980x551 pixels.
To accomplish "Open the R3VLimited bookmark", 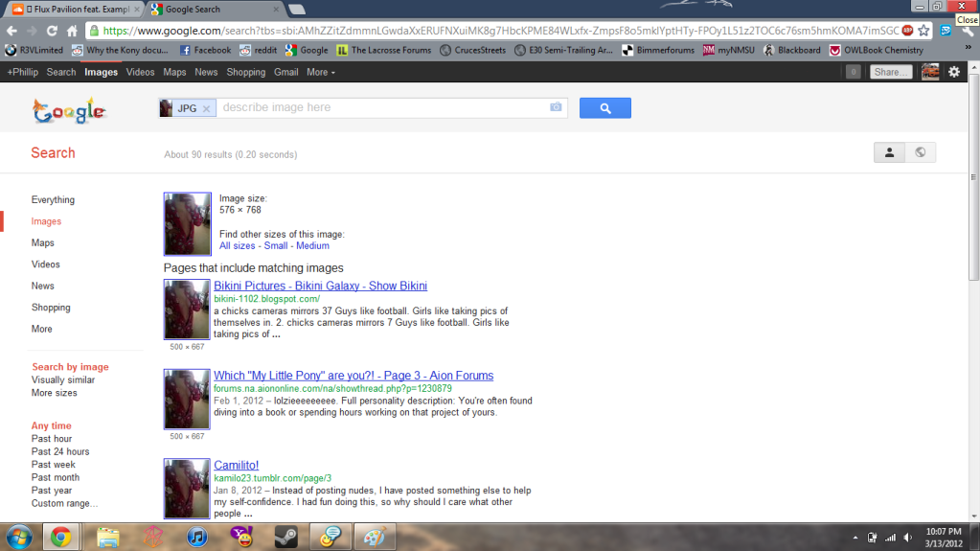I will (34, 50).
